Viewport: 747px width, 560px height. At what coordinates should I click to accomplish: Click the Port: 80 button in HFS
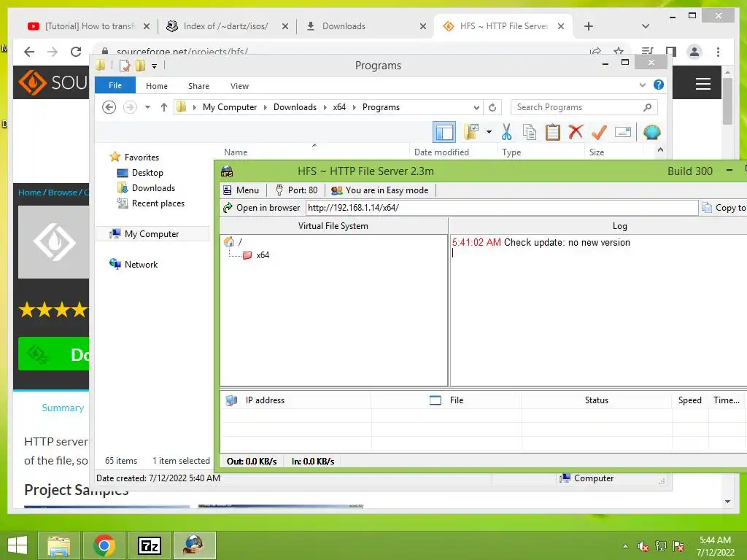coord(296,190)
